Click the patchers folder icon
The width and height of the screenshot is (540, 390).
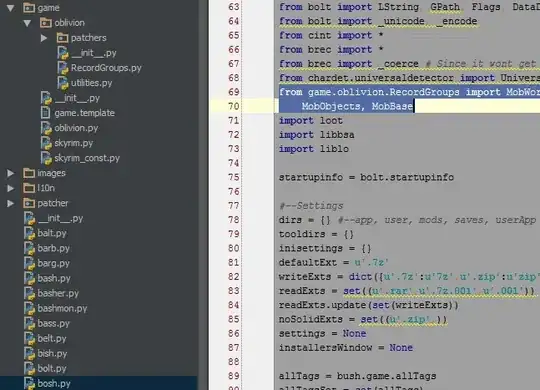point(62,37)
